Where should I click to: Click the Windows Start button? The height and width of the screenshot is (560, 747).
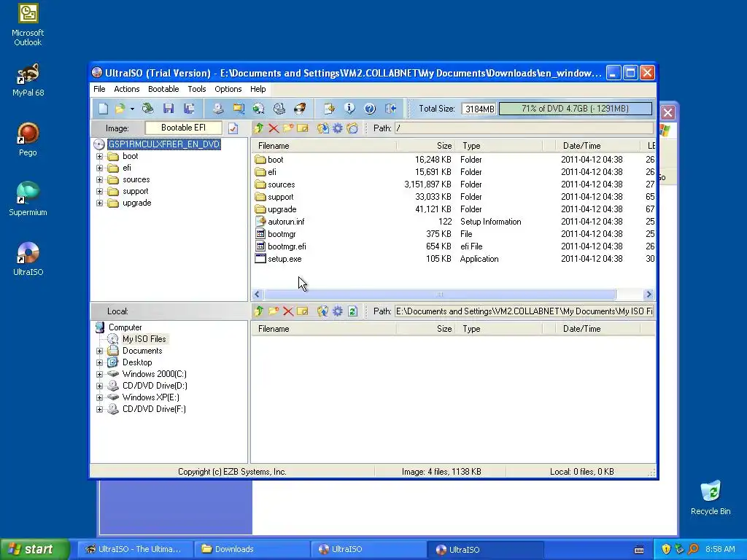(x=35, y=549)
